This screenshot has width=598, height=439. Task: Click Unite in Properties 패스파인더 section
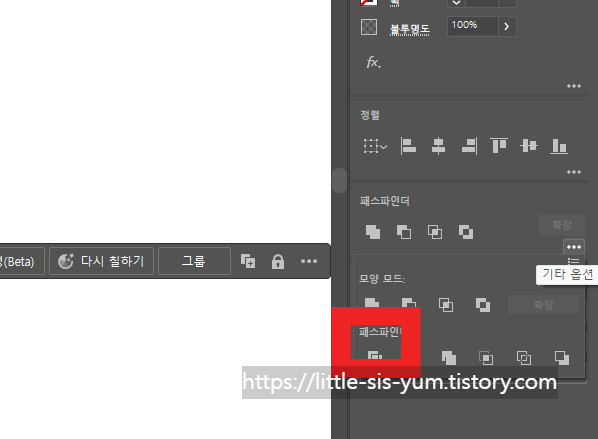[x=373, y=232]
